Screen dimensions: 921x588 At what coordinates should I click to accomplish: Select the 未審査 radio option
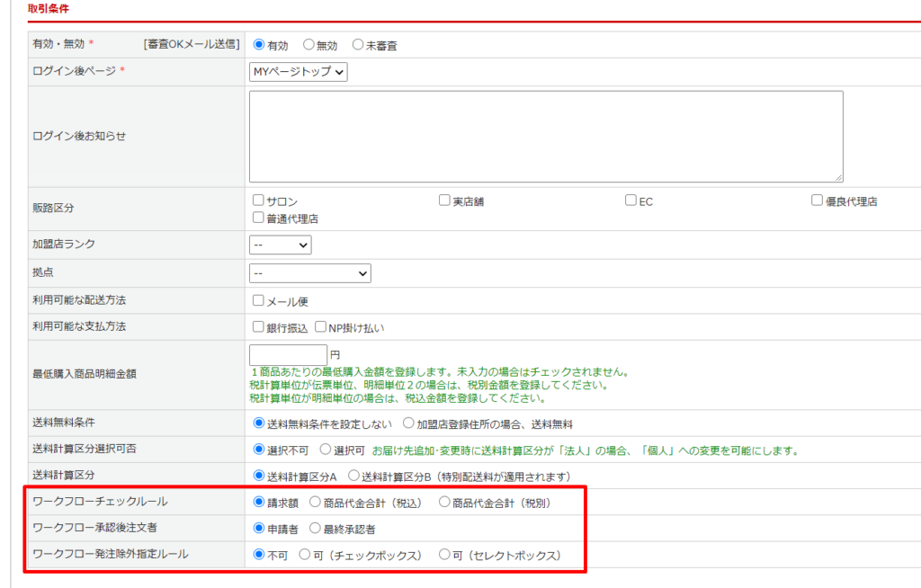(358, 45)
